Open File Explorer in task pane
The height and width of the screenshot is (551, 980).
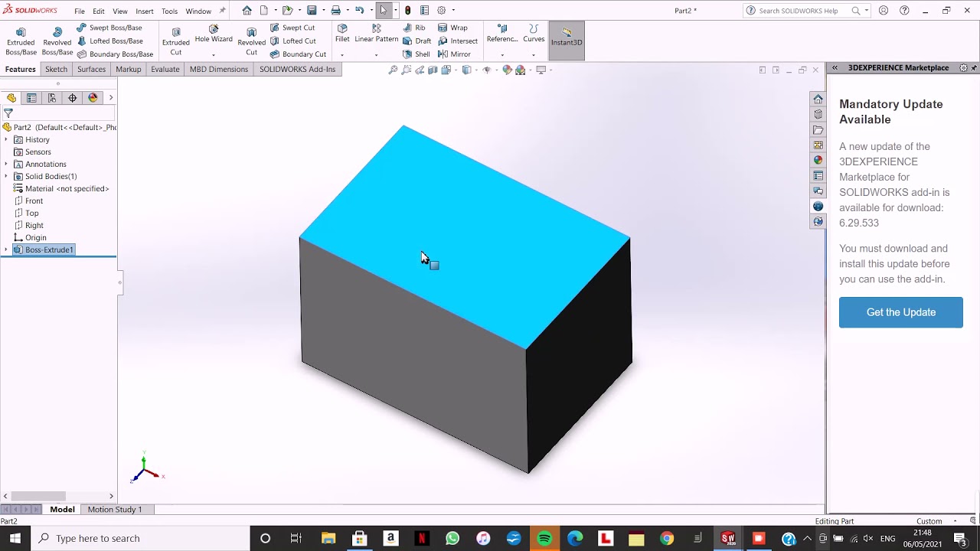pyautogui.click(x=818, y=130)
